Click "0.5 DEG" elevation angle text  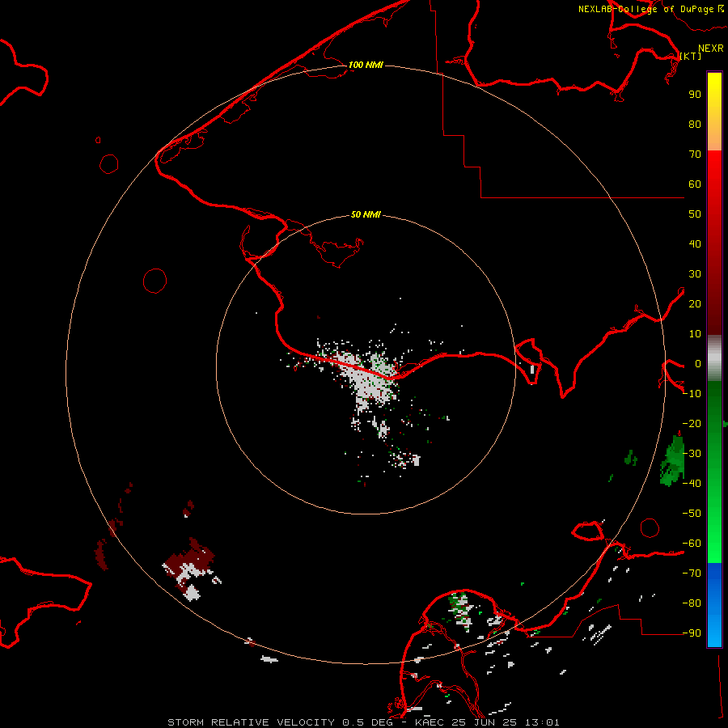pyautogui.click(x=367, y=722)
